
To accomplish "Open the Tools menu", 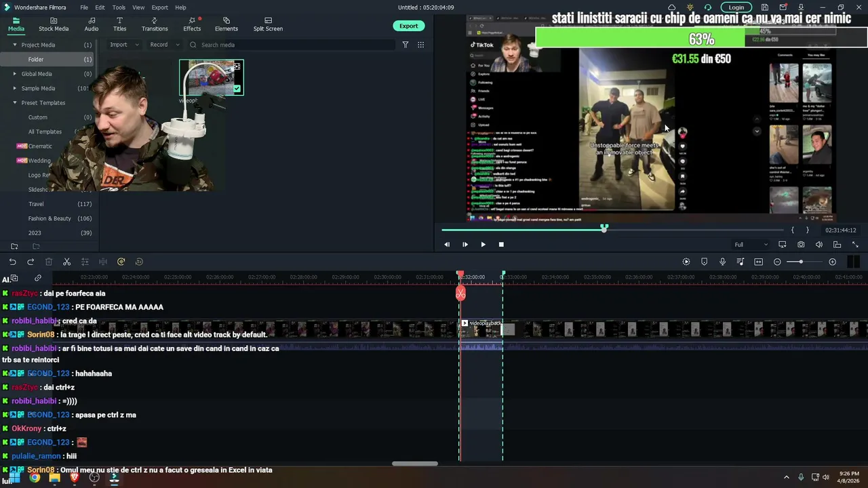I will click(119, 7).
